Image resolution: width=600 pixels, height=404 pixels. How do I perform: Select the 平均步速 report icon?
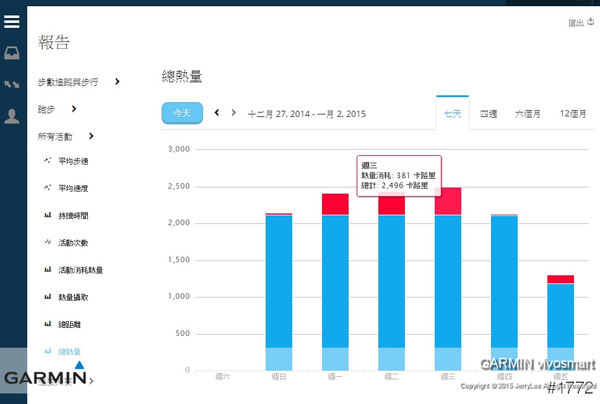tap(47, 160)
